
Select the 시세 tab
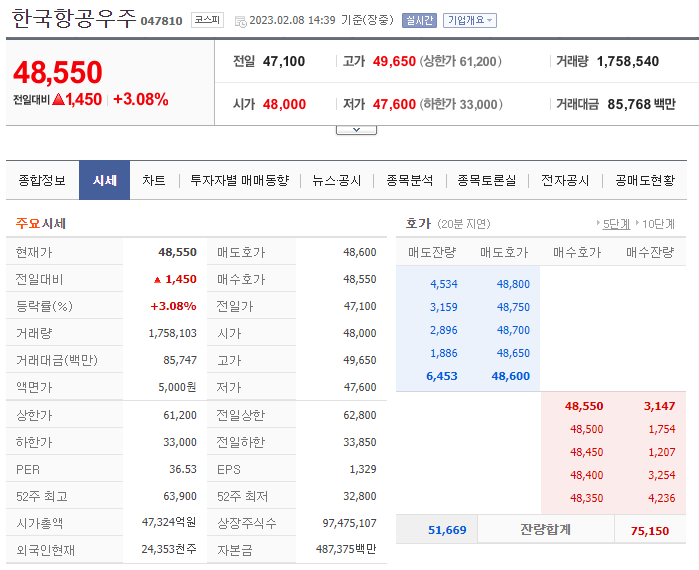(x=105, y=180)
